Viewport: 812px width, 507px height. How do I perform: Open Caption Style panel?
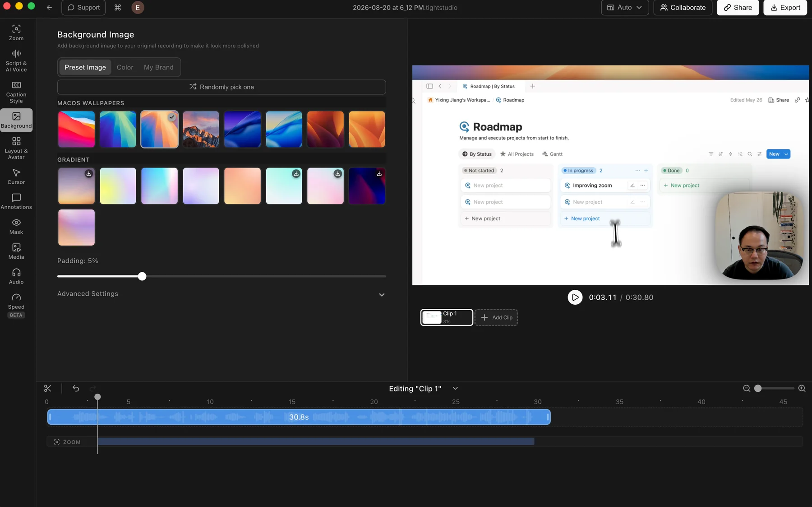pyautogui.click(x=16, y=92)
